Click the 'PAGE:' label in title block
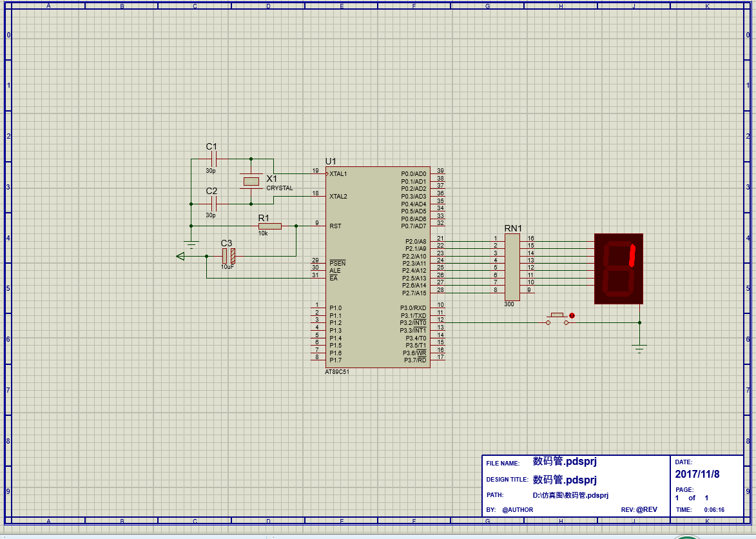The image size is (756, 539). (684, 490)
